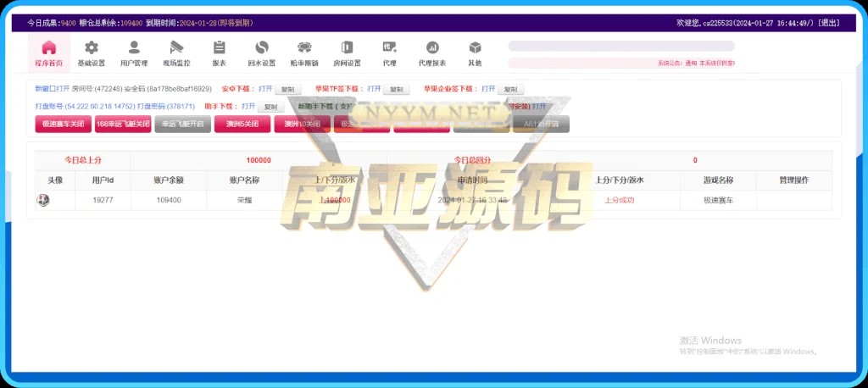Click the 代理 agent icon
The height and width of the screenshot is (388, 868).
click(x=389, y=48)
